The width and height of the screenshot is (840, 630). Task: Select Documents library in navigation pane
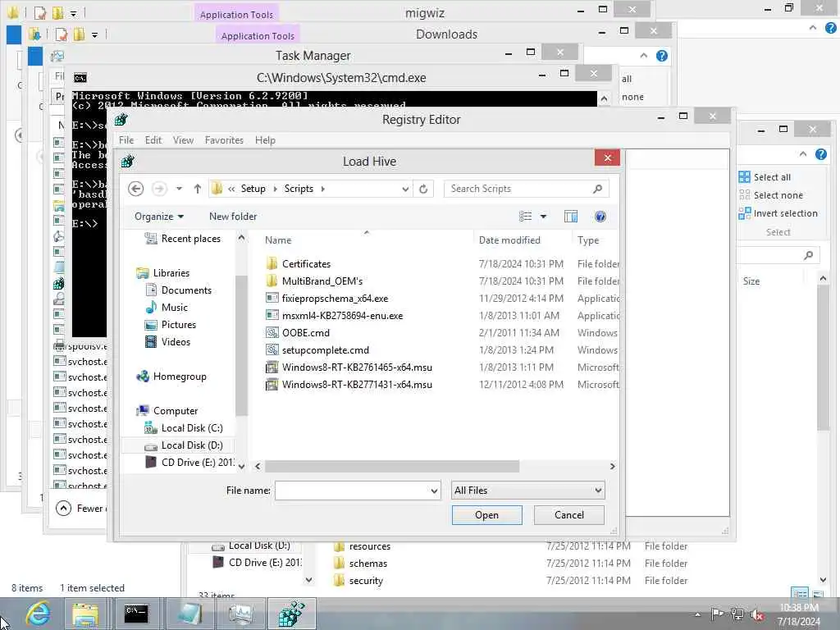coord(179,290)
